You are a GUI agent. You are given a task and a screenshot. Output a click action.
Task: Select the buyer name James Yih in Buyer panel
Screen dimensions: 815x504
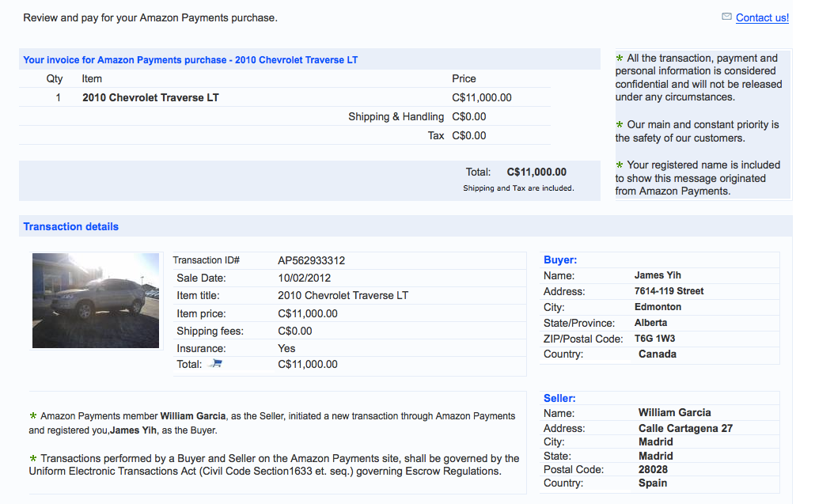[658, 275]
